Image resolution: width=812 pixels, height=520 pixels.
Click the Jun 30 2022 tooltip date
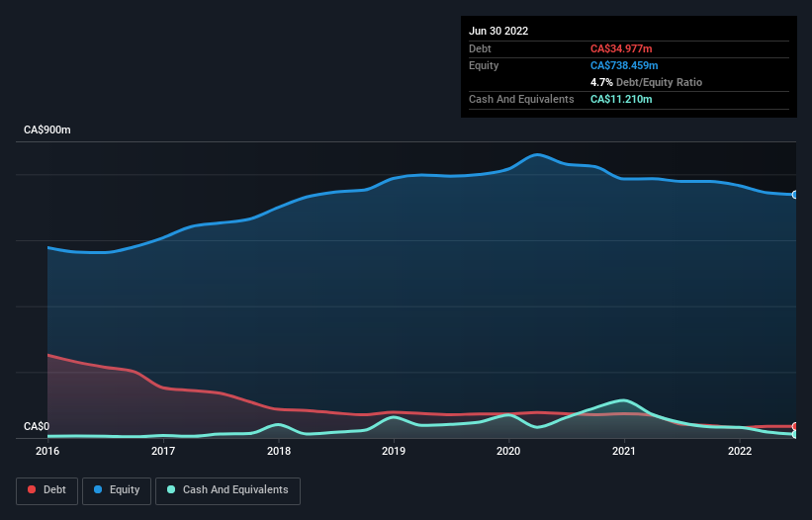[498, 31]
